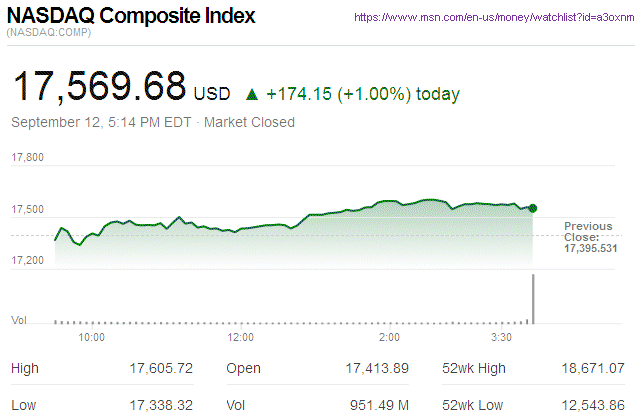The image size is (640, 420).
Task: Click the tall volume spike bar
Action: (533, 298)
